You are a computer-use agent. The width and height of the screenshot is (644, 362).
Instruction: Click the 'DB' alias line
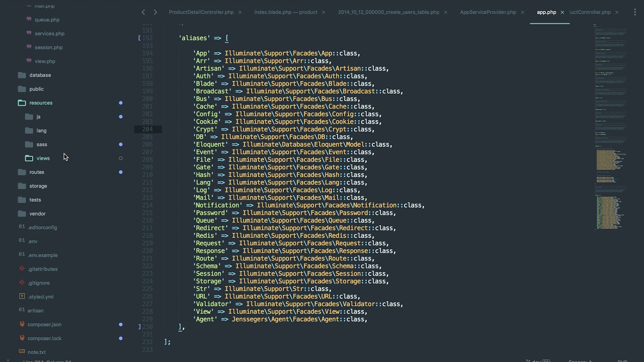pos(273,137)
